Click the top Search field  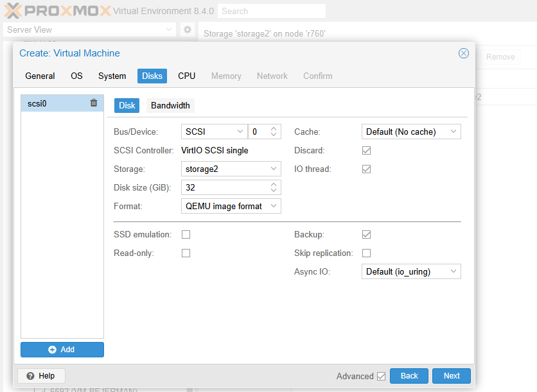tap(272, 11)
